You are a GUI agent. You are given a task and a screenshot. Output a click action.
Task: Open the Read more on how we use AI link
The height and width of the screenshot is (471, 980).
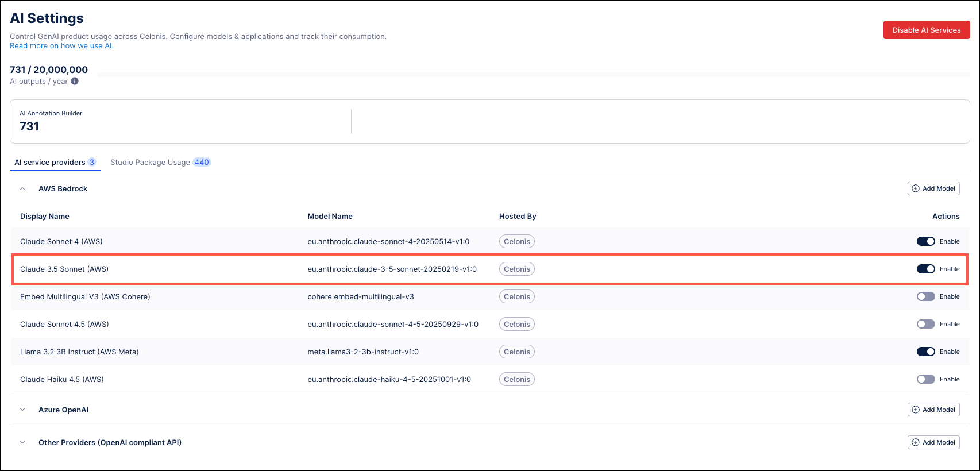[x=61, y=46]
